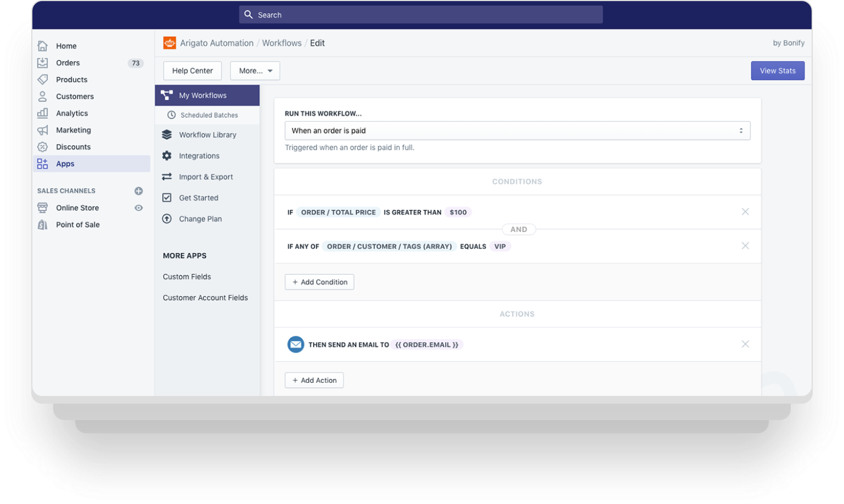Open Integrations via gear icon
844x504 pixels.
click(x=167, y=156)
